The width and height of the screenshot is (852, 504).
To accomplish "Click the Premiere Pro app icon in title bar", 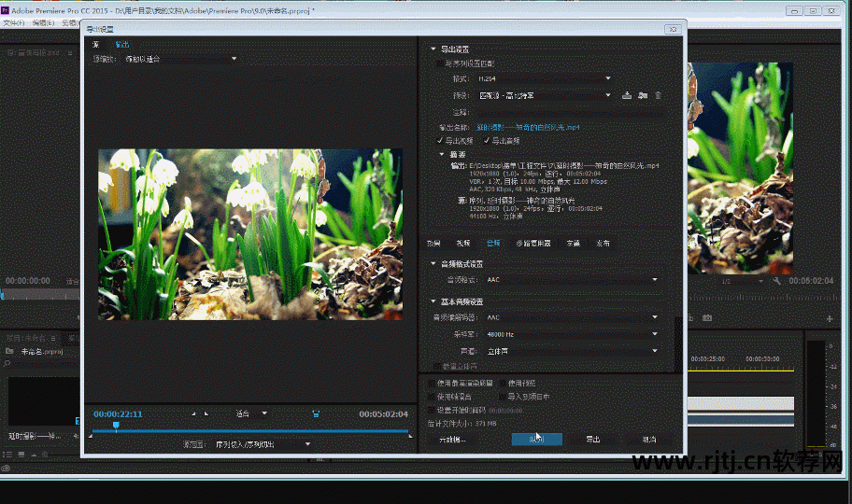I will coord(5,10).
